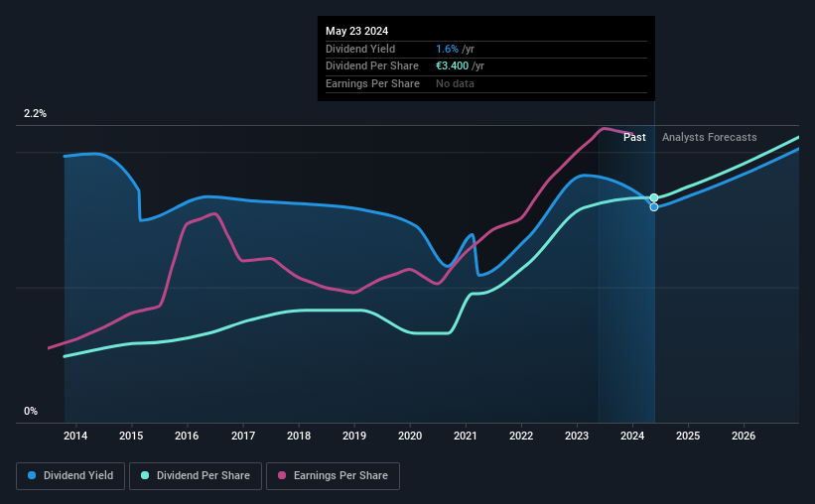Click the pink Earnings Per Share legend dot
This screenshot has height=504, width=815.
click(282, 475)
